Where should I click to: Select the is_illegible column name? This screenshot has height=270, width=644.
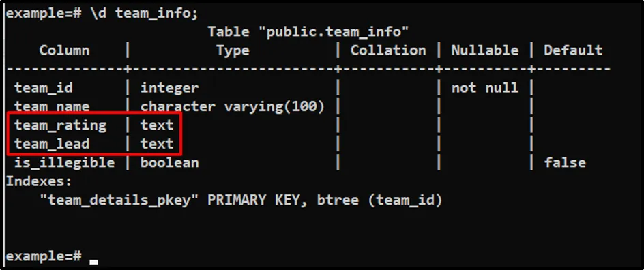coord(65,163)
